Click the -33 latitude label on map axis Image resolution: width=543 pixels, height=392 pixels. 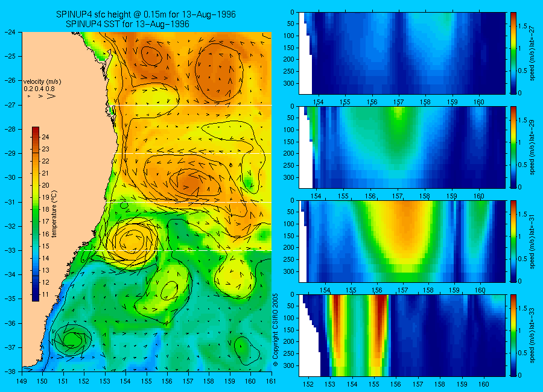(x=10, y=250)
